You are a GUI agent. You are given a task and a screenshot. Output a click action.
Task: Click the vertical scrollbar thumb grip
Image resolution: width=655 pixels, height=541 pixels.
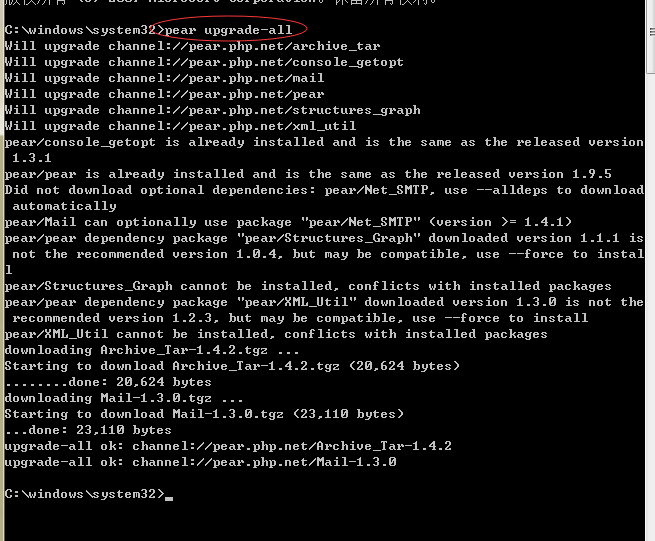pos(652,32)
